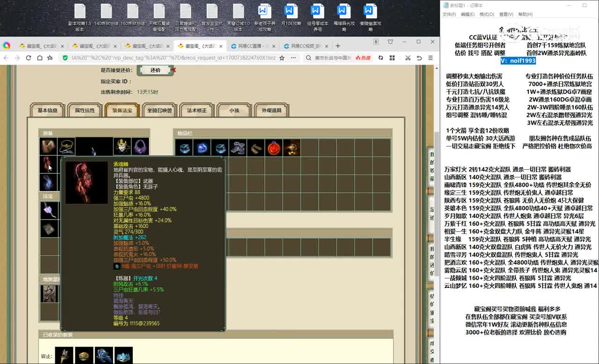Image resolution: width=599 pixels, height=364 pixels.
Task: Open the address bar three-dot menu
Action: [293, 58]
